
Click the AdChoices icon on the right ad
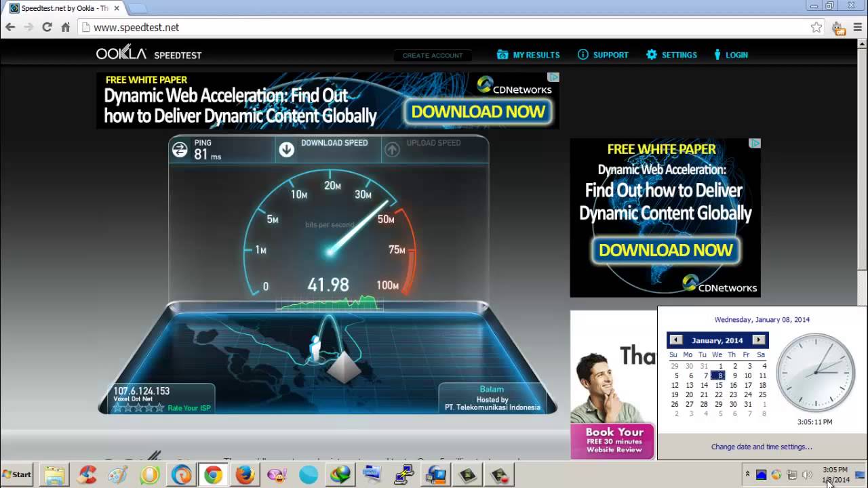[755, 143]
